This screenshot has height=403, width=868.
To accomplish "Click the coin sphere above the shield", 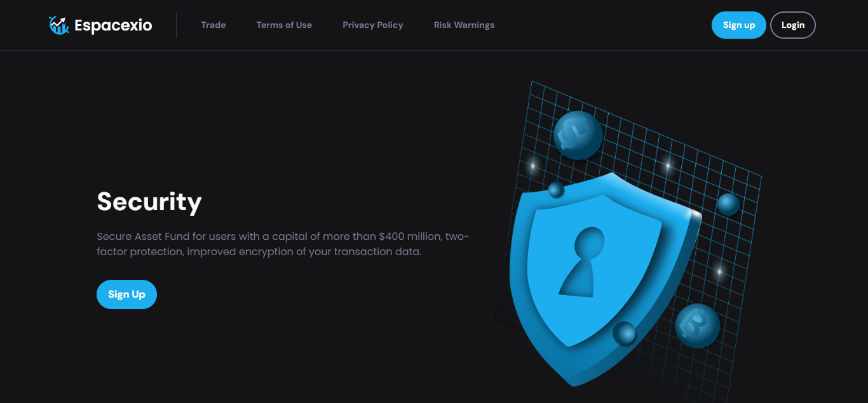I will coord(578,135).
